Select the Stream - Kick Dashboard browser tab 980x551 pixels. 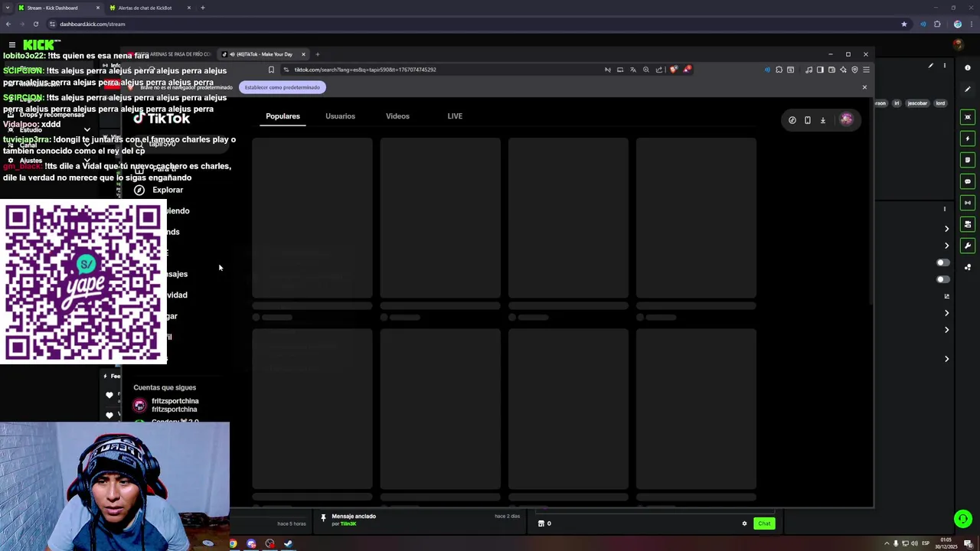tap(58, 8)
